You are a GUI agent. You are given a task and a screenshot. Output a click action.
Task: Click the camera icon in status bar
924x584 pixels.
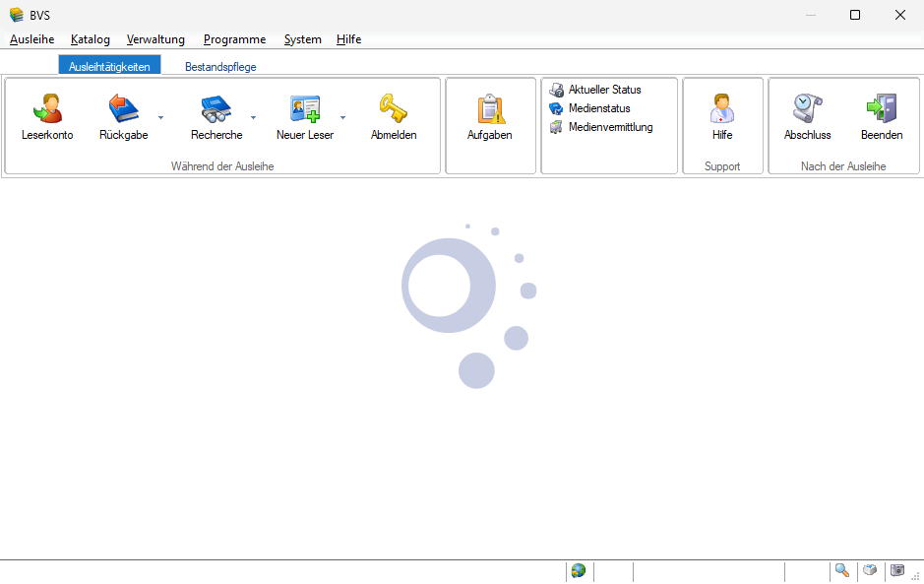pos(896,570)
